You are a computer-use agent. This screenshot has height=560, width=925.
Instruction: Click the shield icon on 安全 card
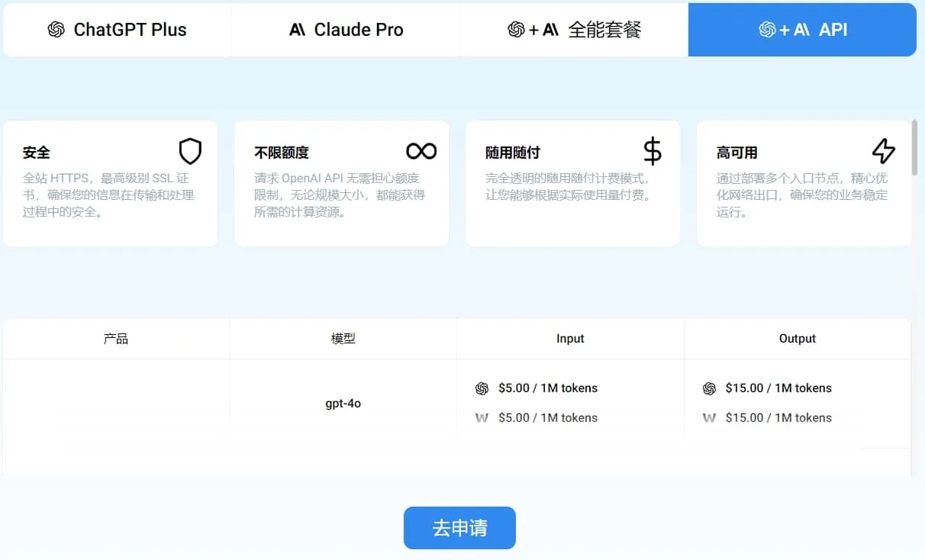click(x=190, y=151)
